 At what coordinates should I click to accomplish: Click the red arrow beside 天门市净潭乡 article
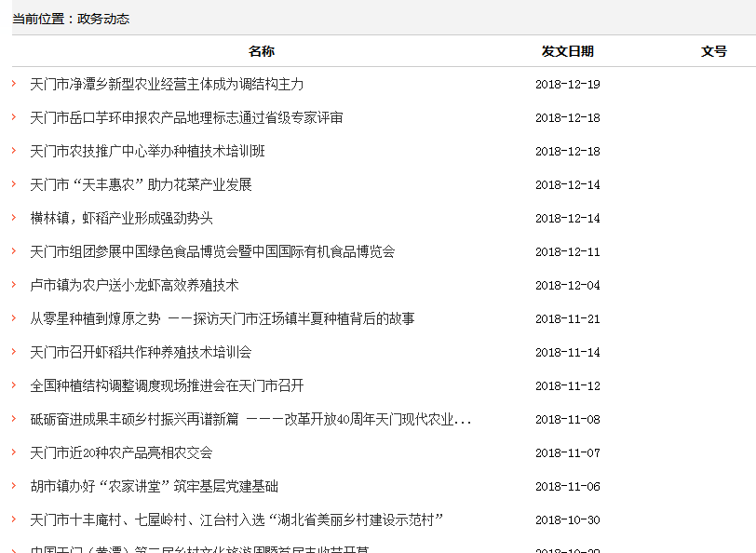pyautogui.click(x=14, y=84)
